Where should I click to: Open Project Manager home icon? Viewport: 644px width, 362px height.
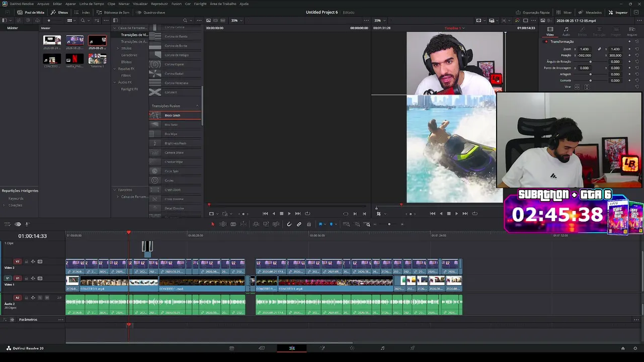(623, 348)
